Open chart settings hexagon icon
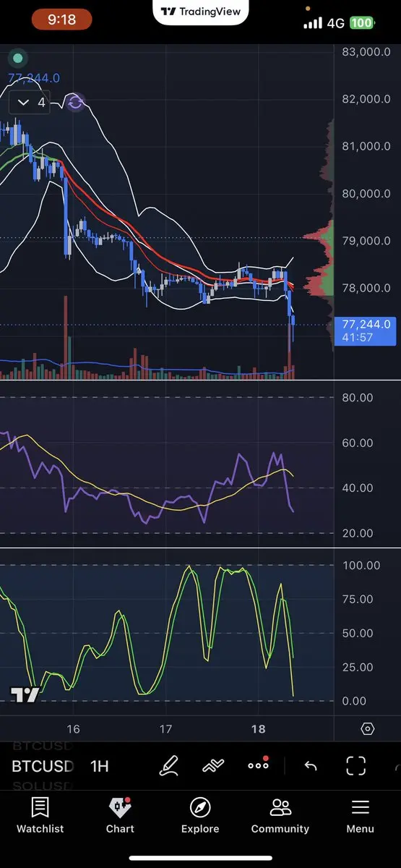Screen dimensions: 401x868 [x=367, y=728]
